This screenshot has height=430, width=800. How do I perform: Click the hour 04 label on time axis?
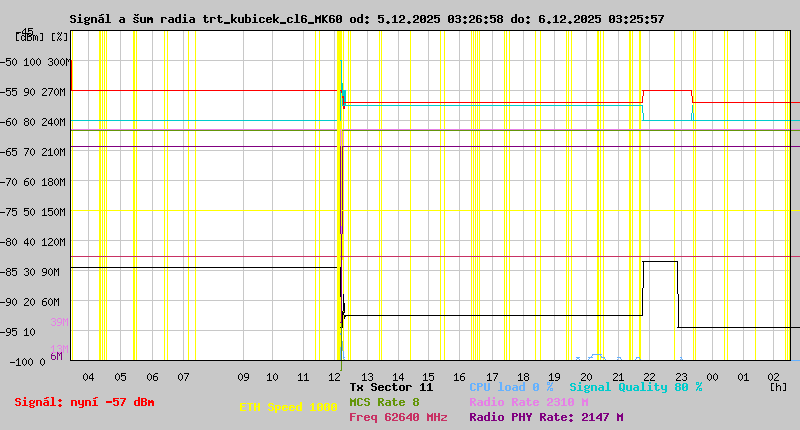[x=88, y=377]
